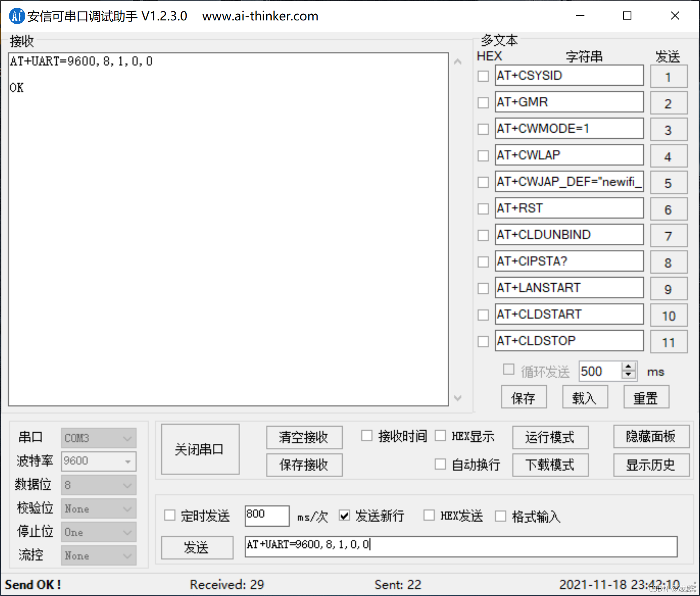Click the Ai-Thinker app logo icon

pyautogui.click(x=17, y=16)
